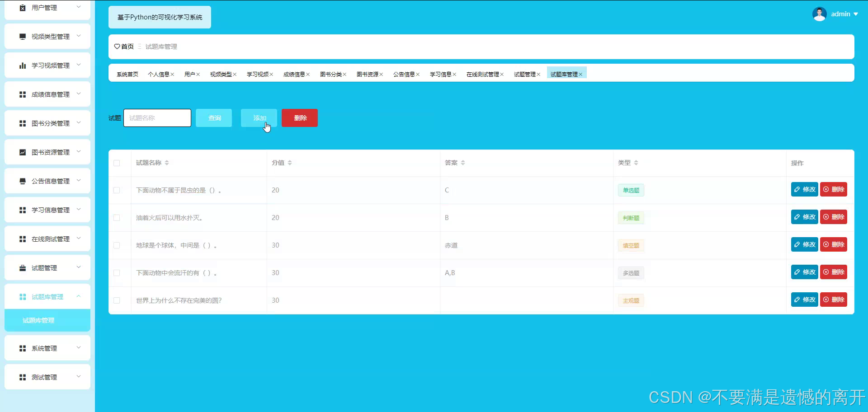
Task: Check the row for 油着火后可以用水扑灭
Action: pyautogui.click(x=117, y=218)
